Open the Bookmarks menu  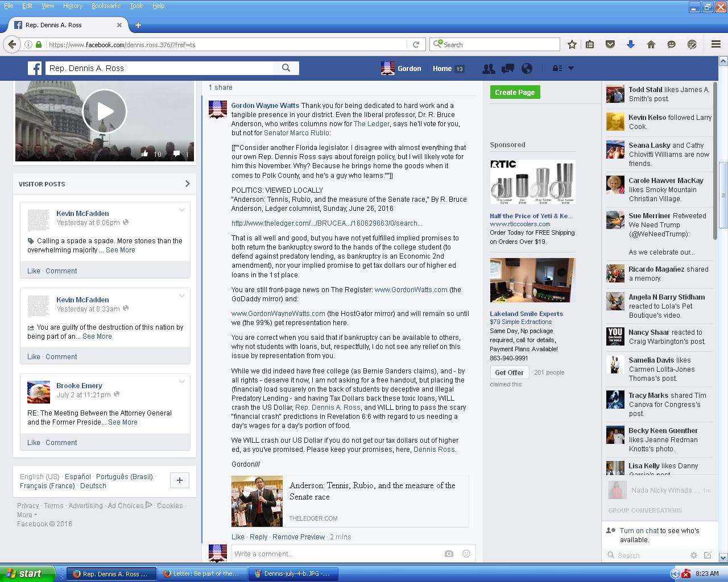(106, 6)
